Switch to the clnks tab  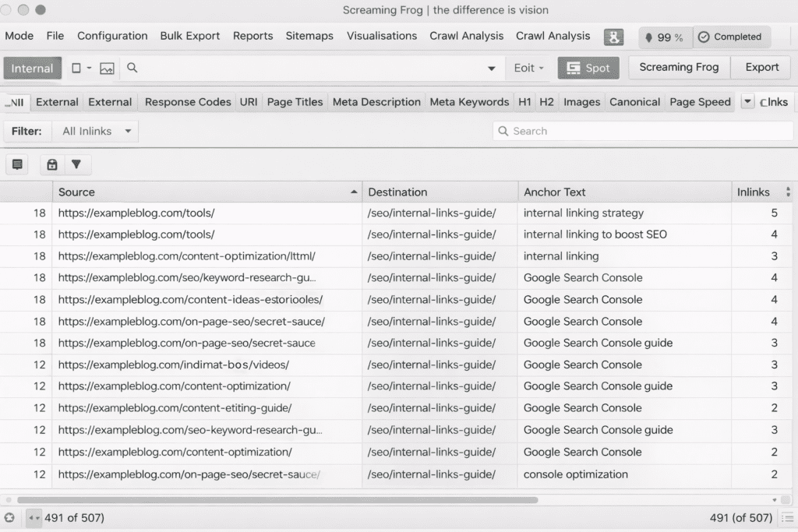[774, 102]
